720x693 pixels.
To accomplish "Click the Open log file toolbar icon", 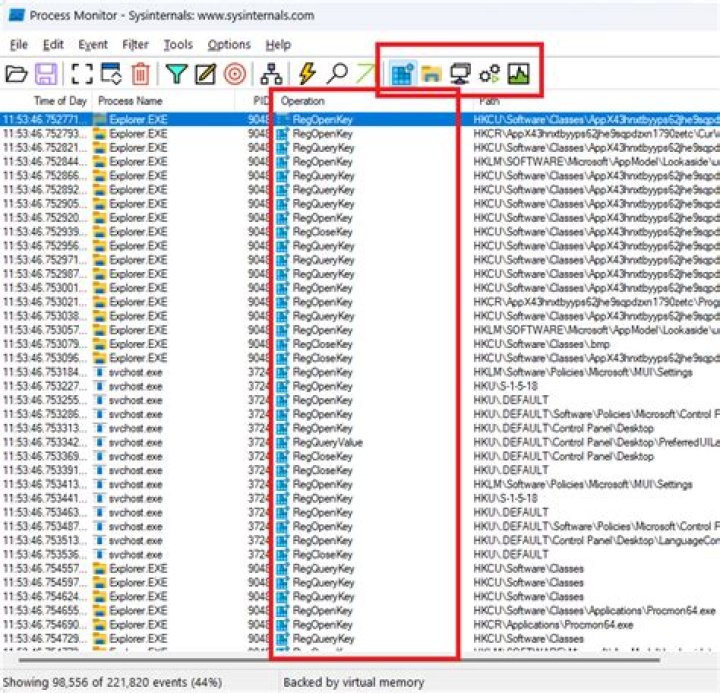I will pos(16,73).
